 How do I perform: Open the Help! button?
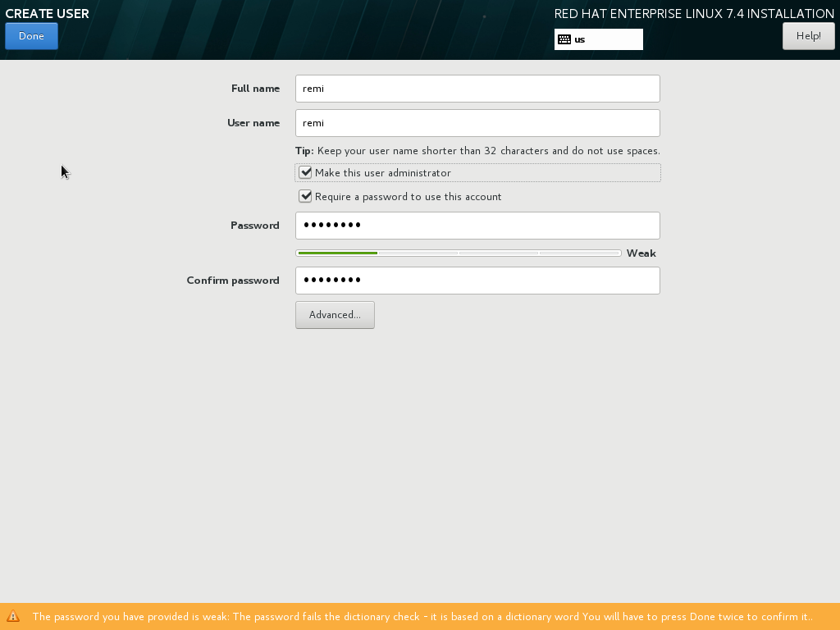pos(808,36)
